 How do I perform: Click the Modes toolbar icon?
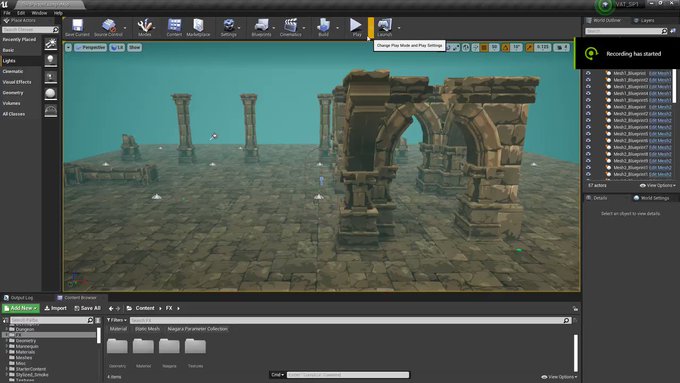tap(144, 26)
